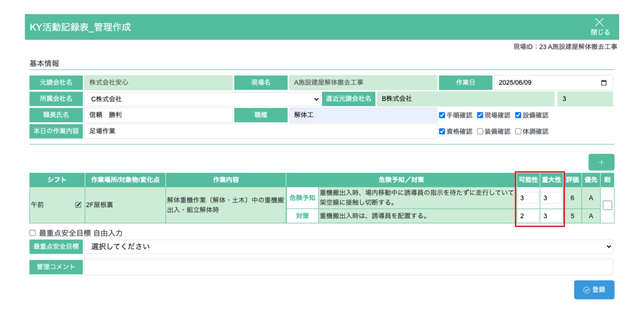
Task: Click the 職種 field showing 解体工
Action: (363, 115)
